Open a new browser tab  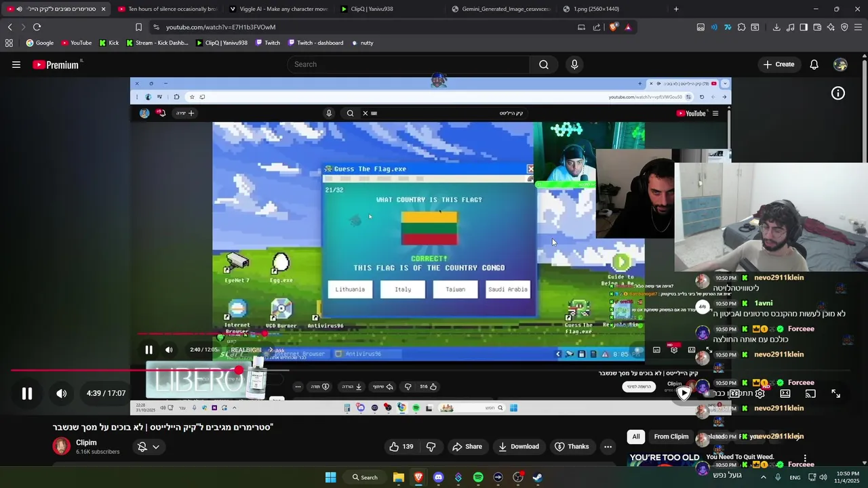coord(676,9)
